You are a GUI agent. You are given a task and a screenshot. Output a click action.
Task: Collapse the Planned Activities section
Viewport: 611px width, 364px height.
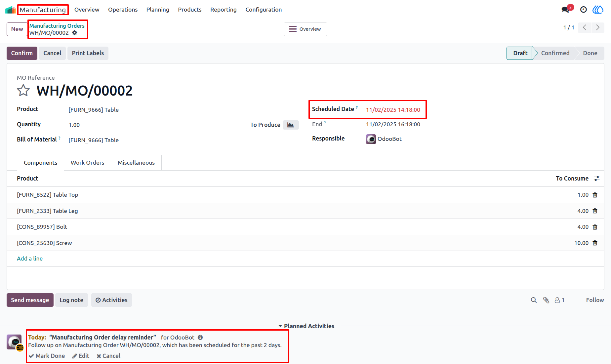click(306, 326)
